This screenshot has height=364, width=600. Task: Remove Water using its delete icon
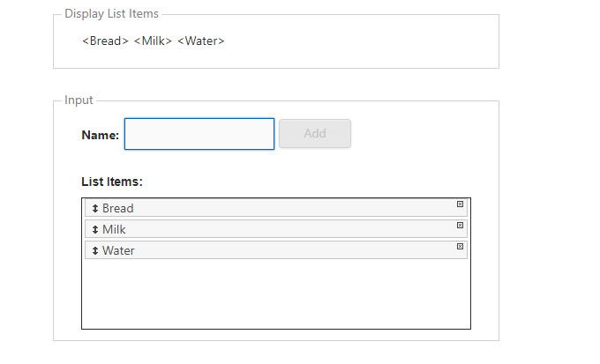tap(460, 246)
